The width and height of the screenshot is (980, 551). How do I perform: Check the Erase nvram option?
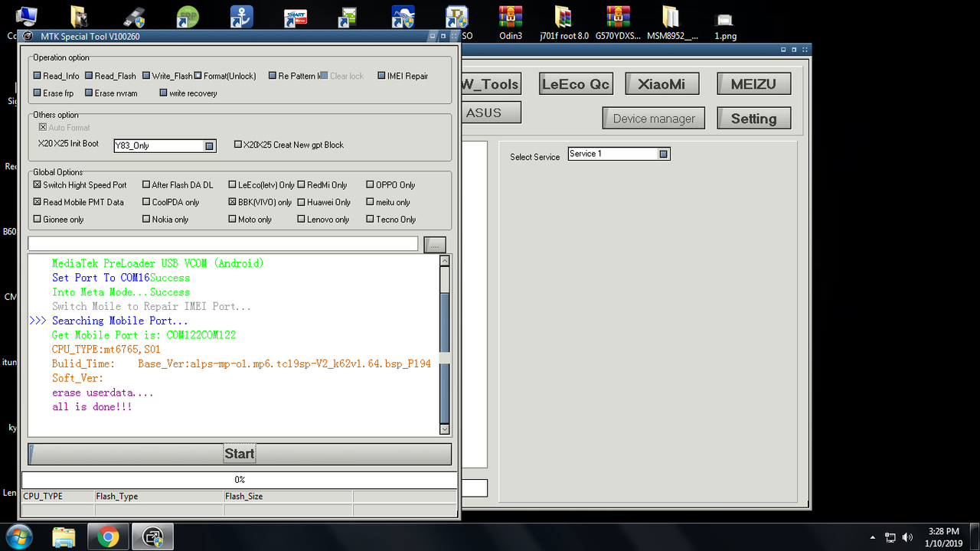(89, 93)
